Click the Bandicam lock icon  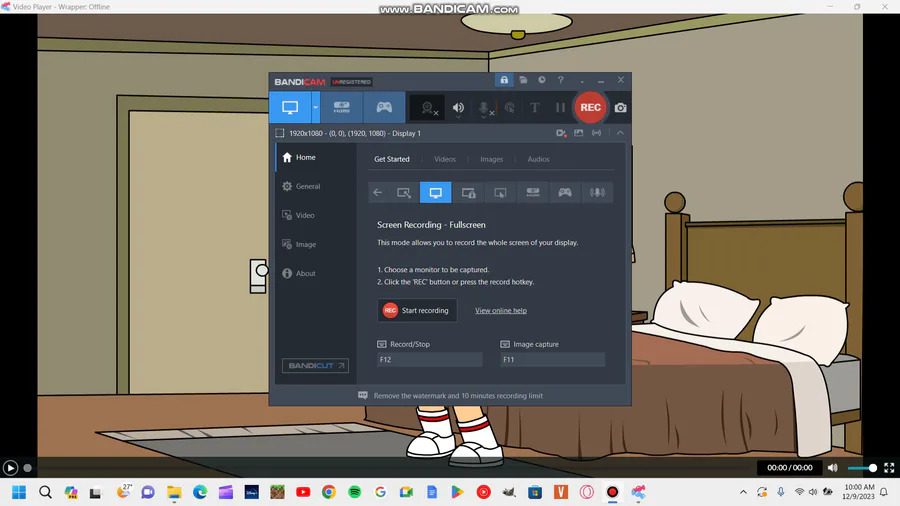click(x=504, y=80)
